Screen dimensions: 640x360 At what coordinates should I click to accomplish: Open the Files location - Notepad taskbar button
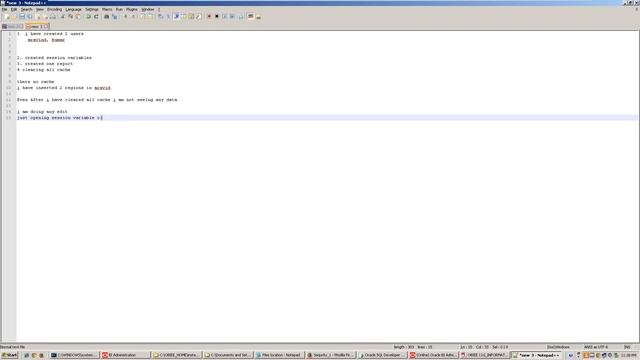tap(280, 355)
